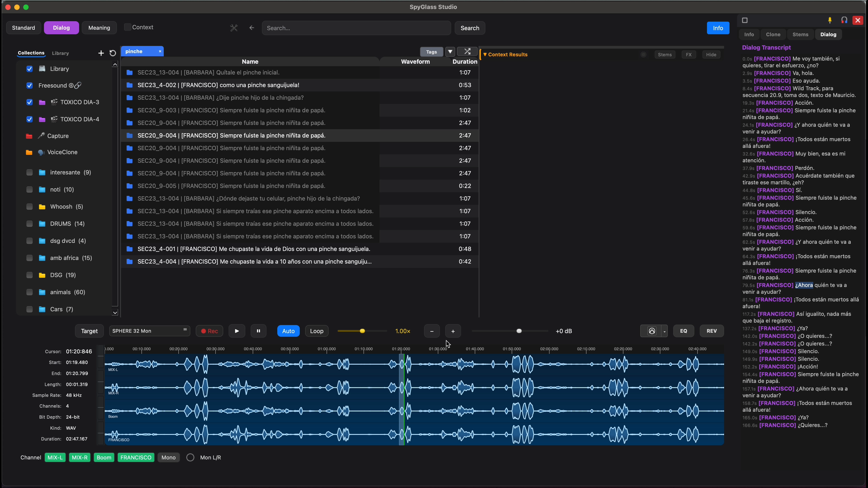Click the Target button
Image resolution: width=868 pixels, height=488 pixels.
[89, 331]
